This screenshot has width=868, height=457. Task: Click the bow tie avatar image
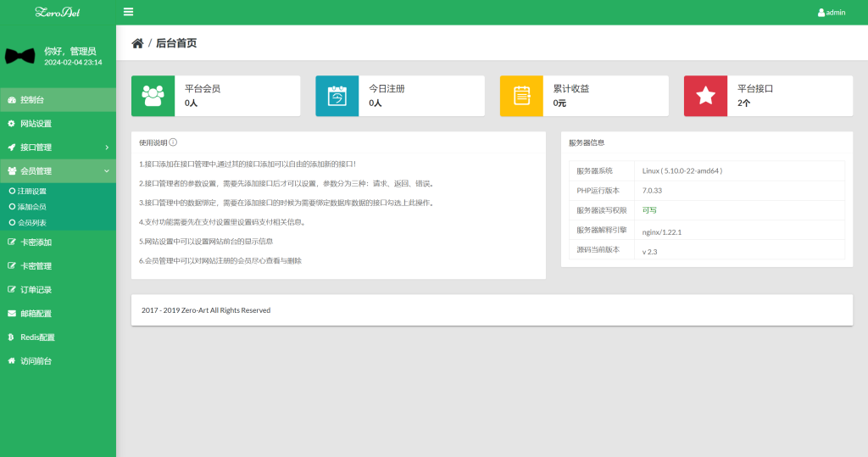point(20,55)
